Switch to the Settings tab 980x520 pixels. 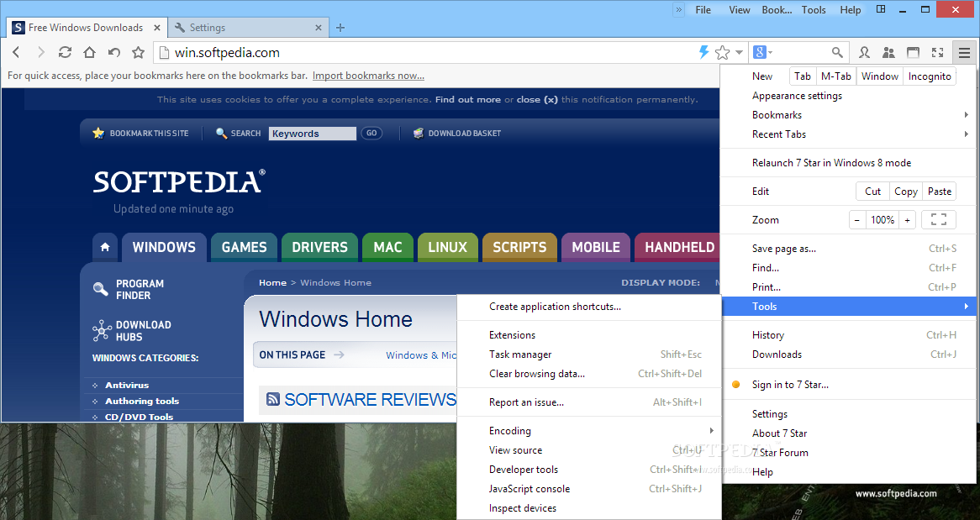point(247,28)
